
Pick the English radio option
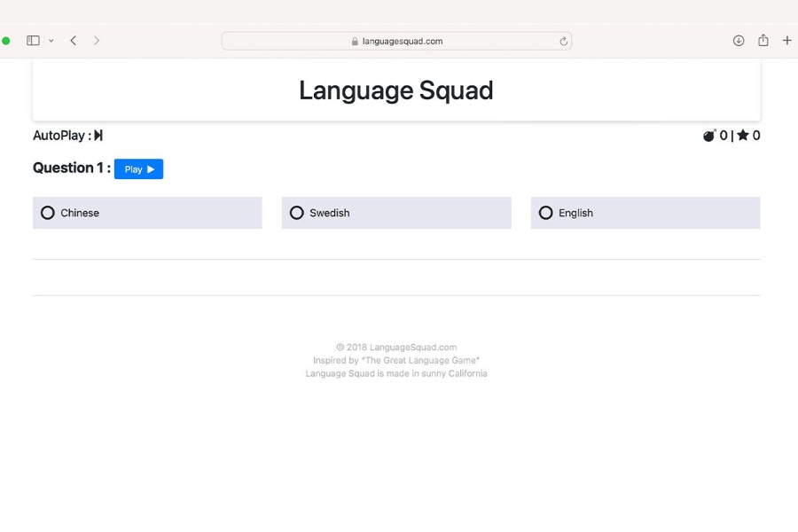point(546,213)
